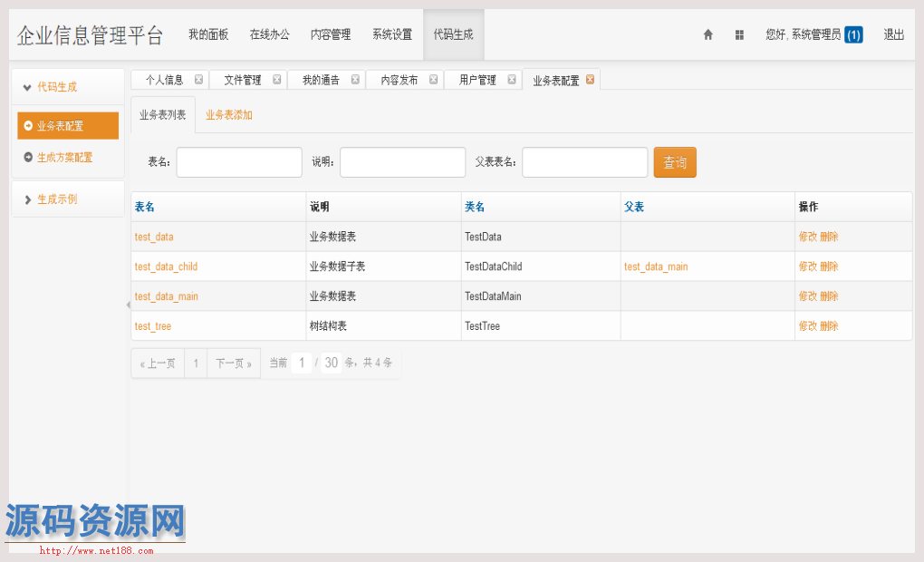Switch to the 文件管理 page tab
Image resolution: width=924 pixels, height=562 pixels.
pyautogui.click(x=243, y=80)
